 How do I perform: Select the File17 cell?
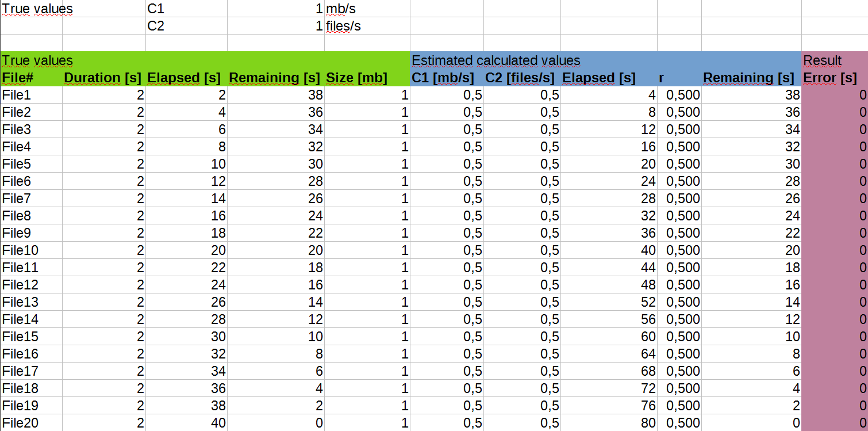[32, 371]
